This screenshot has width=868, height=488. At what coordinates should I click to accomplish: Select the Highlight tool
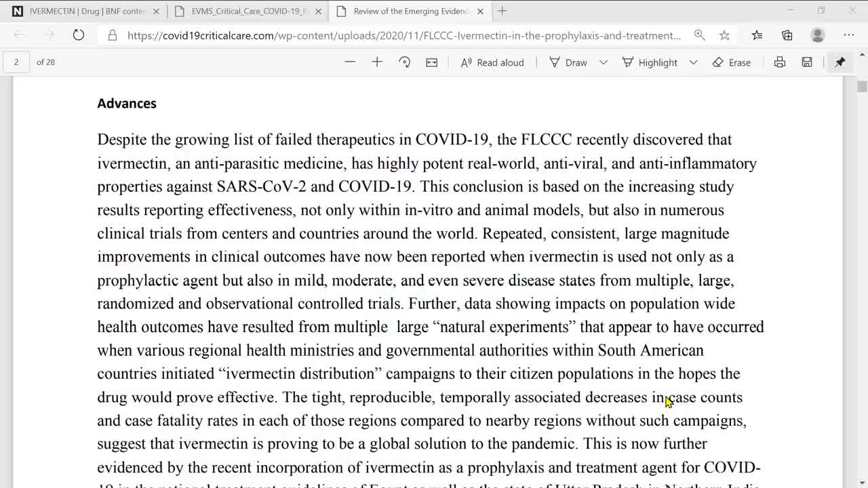coord(650,62)
